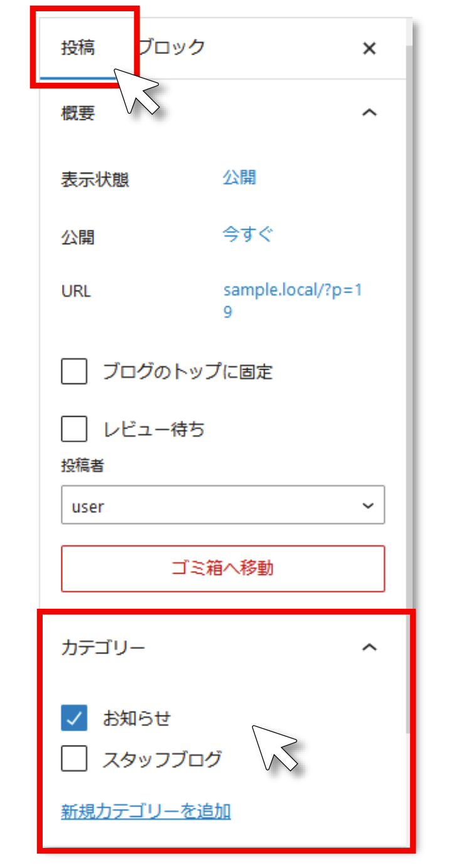459x868 pixels.
Task: Click the ゴミ箱へ移動 button
Action: (223, 569)
